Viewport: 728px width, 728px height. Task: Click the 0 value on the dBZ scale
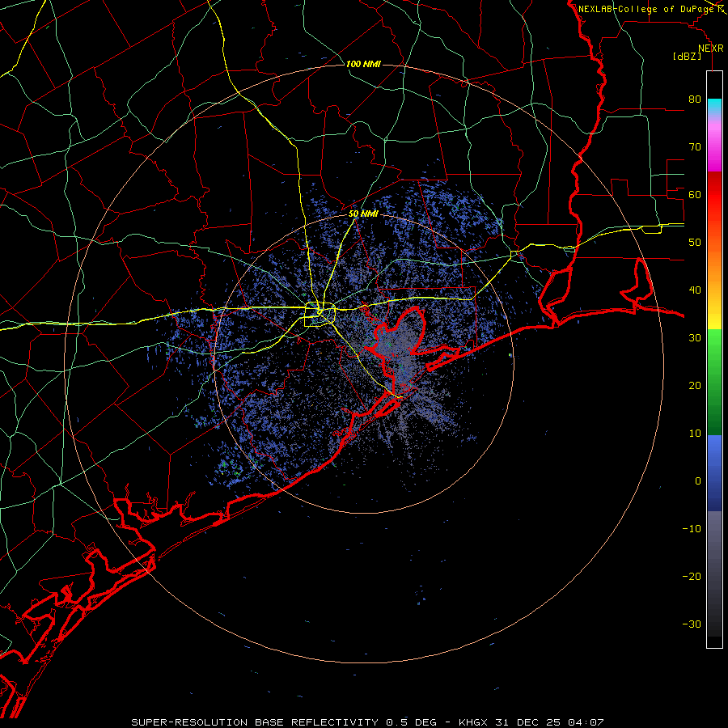(698, 481)
